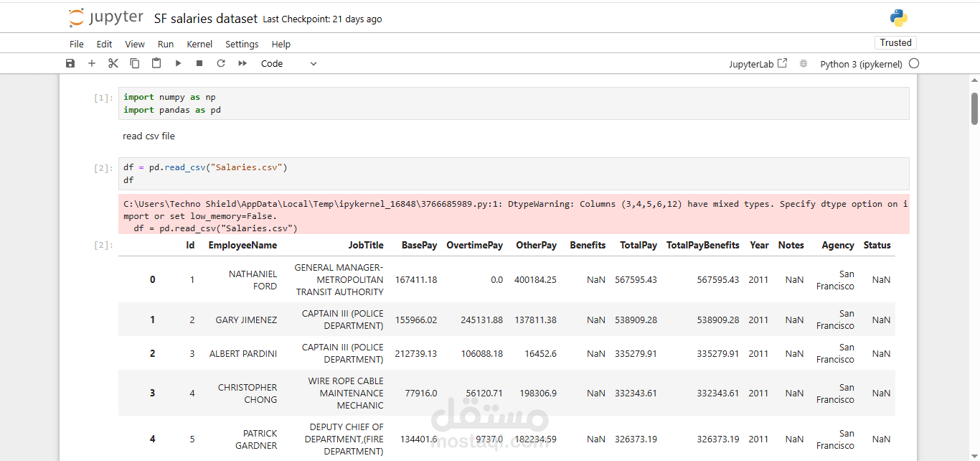The image size is (980, 461).
Task: Click the kernel status circle indicator
Action: tap(914, 63)
